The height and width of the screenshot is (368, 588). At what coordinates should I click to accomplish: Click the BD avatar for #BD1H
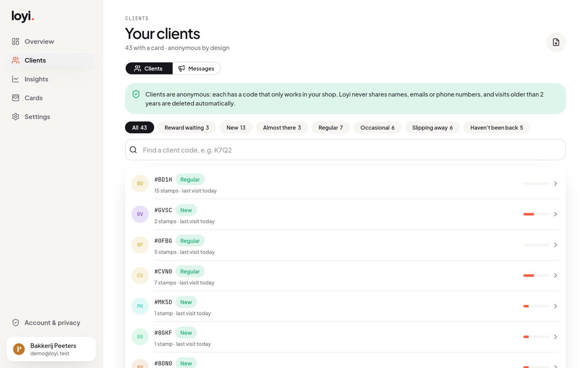(140, 184)
